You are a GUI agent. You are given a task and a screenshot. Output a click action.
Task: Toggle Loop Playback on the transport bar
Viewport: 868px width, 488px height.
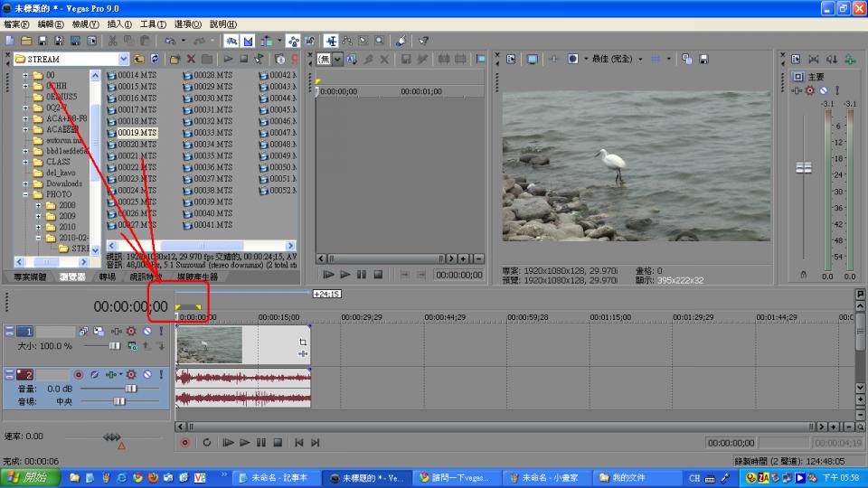(207, 443)
